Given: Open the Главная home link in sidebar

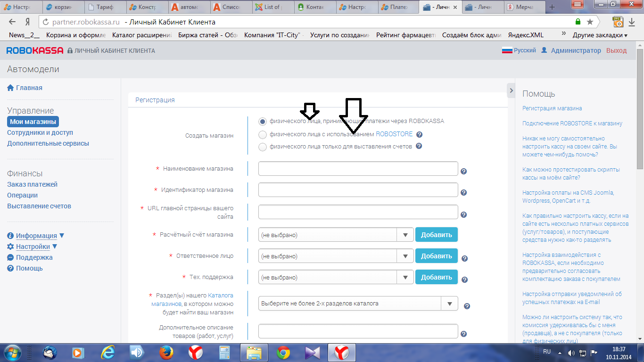Looking at the screenshot, I should click(25, 88).
